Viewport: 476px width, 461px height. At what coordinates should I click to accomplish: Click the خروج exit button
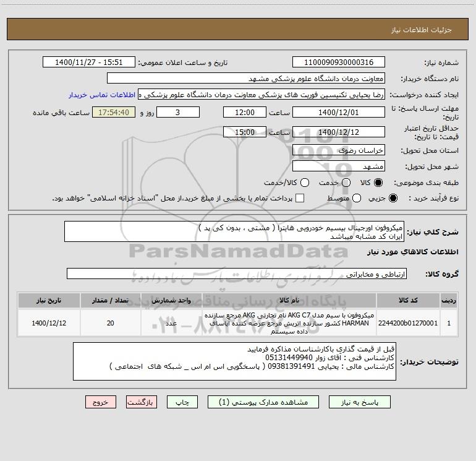(x=101, y=402)
